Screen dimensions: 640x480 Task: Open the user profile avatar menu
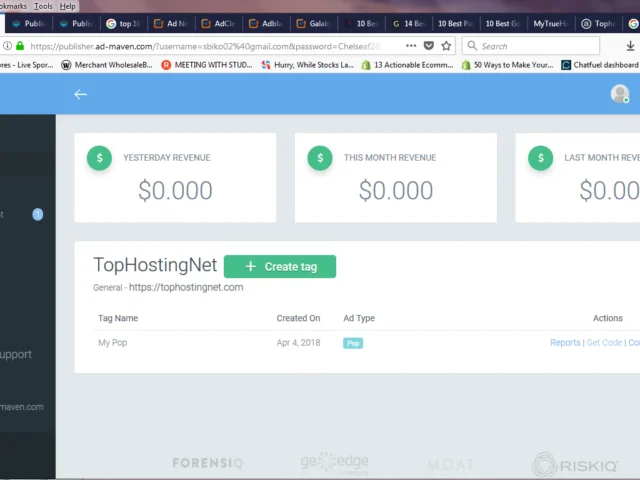pyautogui.click(x=620, y=94)
